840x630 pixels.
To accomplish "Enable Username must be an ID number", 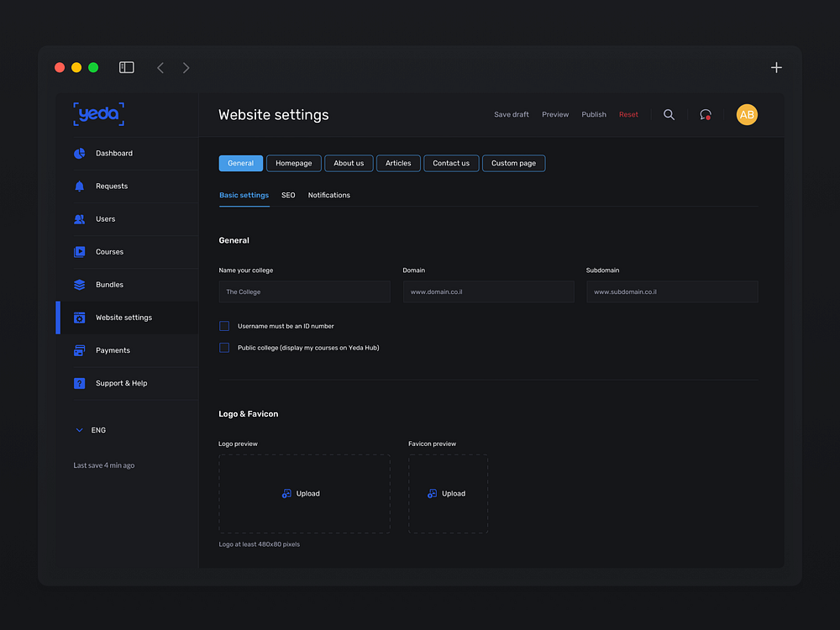I will (x=223, y=326).
